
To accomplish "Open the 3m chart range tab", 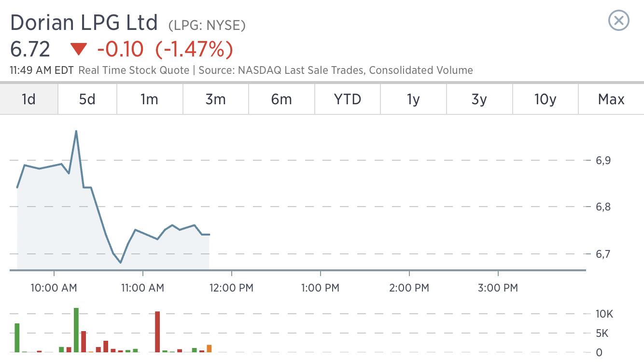I will pyautogui.click(x=215, y=99).
